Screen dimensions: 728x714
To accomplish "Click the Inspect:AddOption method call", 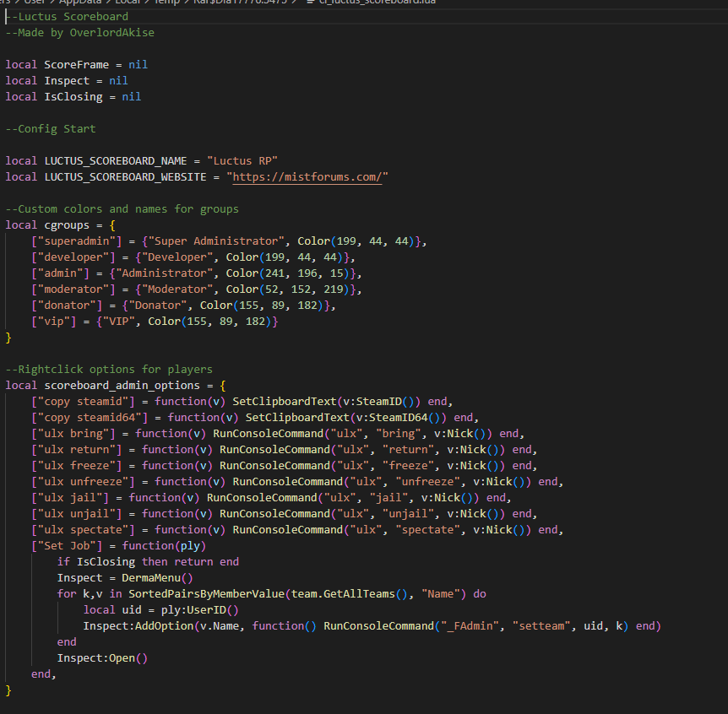I will (139, 626).
